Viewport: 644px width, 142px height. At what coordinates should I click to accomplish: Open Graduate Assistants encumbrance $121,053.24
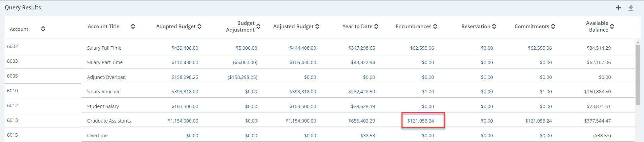tap(421, 121)
